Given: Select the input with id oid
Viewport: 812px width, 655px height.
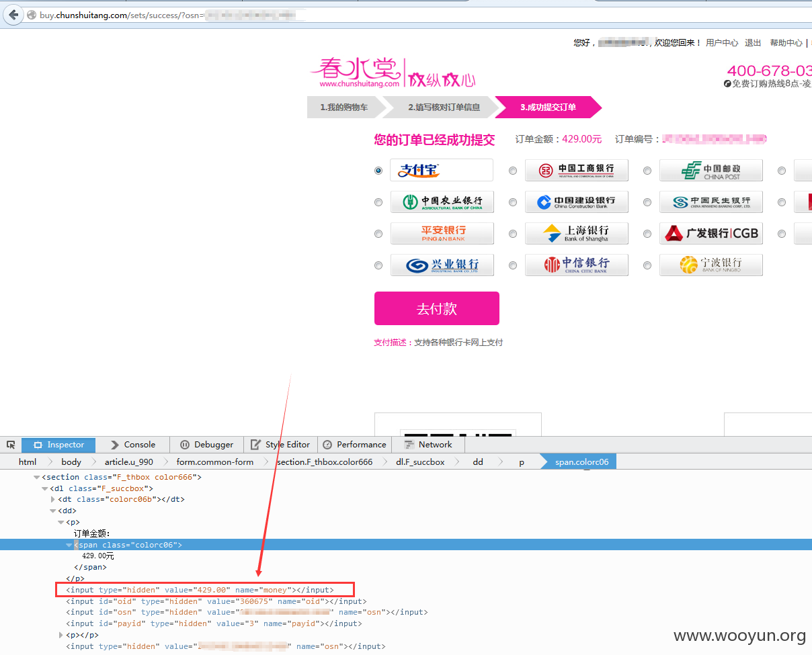Looking at the screenshot, I should coord(216,601).
